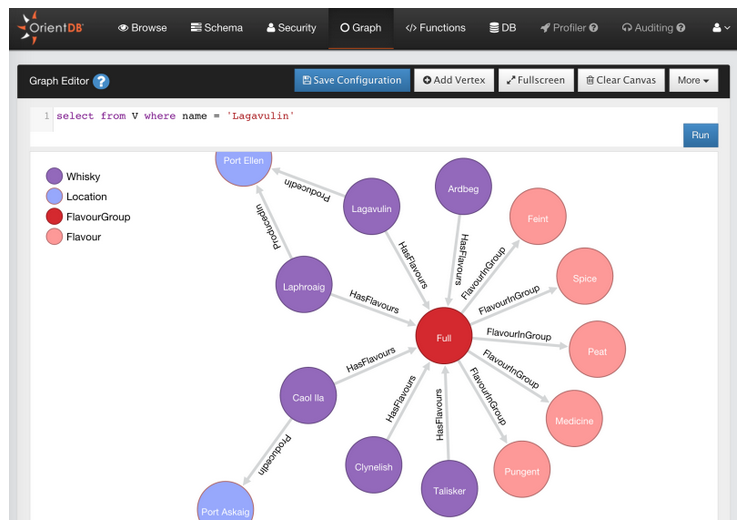Click the OrientDB logo
Screen dimensions: 745x528
tap(50, 28)
